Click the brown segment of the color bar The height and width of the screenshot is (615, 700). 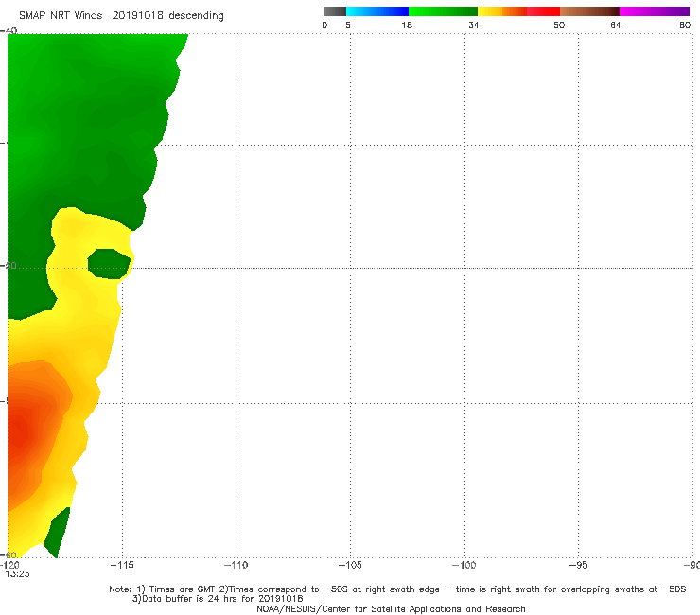coord(589,11)
